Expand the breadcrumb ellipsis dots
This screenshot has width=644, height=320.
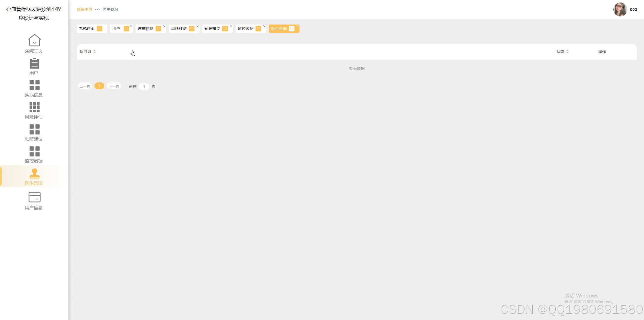tap(97, 9)
